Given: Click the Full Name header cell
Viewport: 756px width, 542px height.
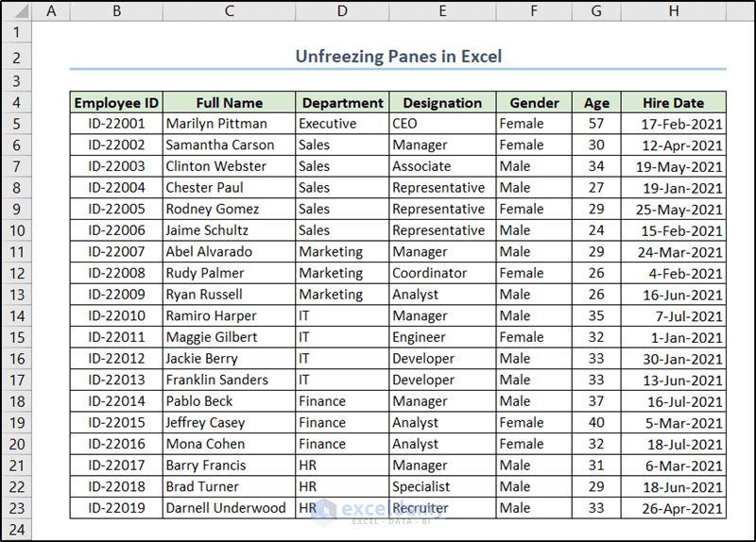Looking at the screenshot, I should pyautogui.click(x=229, y=103).
